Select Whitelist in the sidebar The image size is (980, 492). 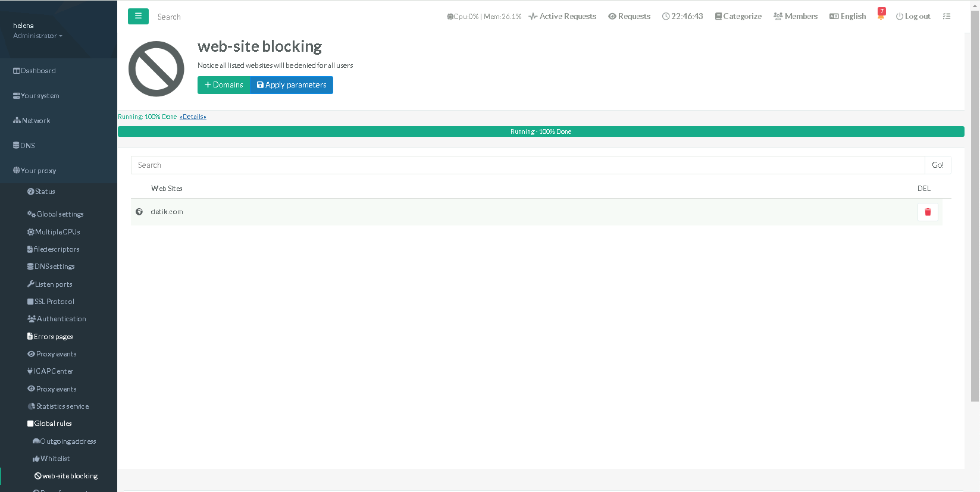tap(55, 459)
